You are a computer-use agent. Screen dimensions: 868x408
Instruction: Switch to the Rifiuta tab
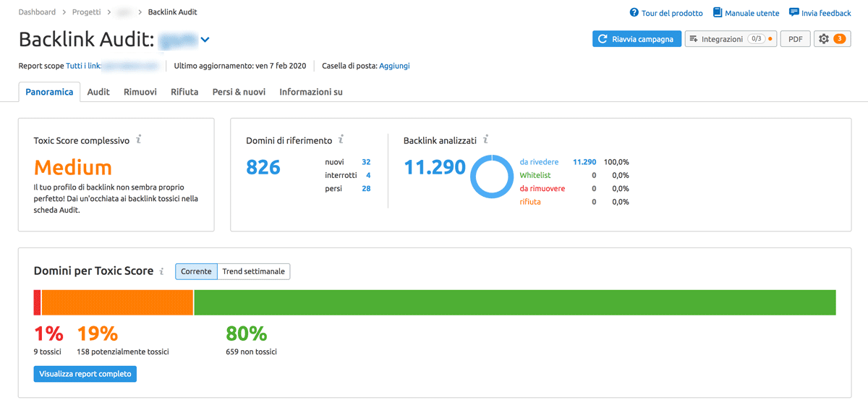point(184,92)
